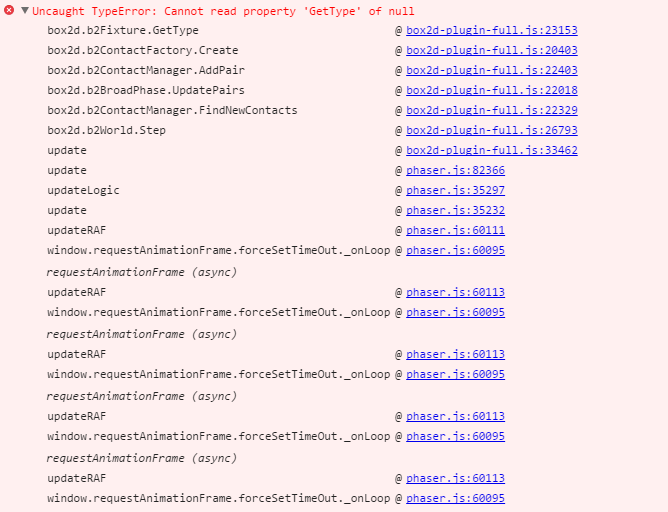Viewport: 668px width, 512px height.
Task: Open link box2d-plugin-full.js:33462
Action: coord(492,150)
